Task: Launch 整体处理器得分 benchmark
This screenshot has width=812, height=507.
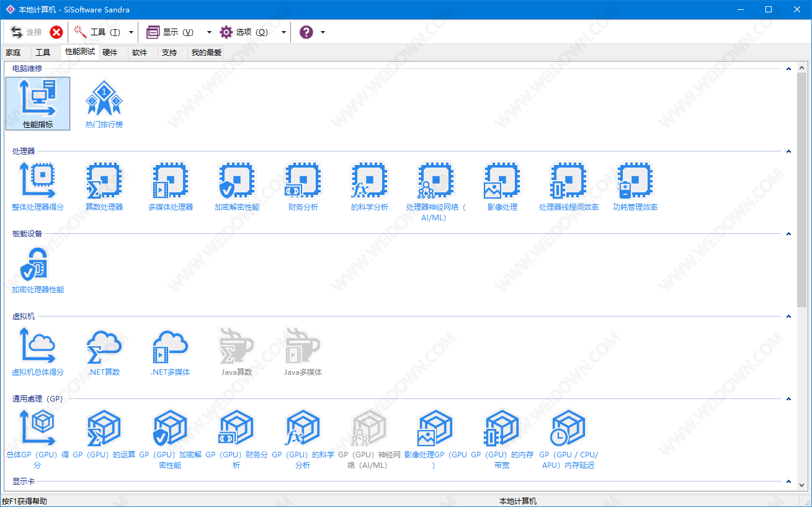Action: pos(38,186)
